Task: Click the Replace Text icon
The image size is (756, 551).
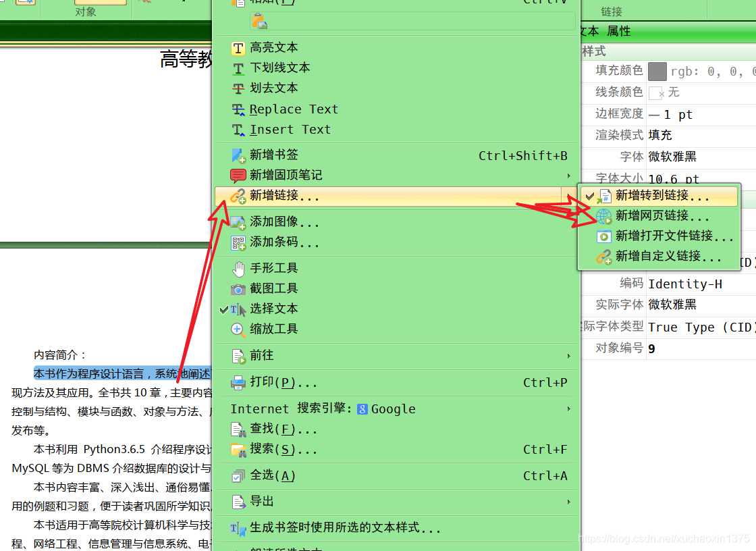Action: point(238,109)
